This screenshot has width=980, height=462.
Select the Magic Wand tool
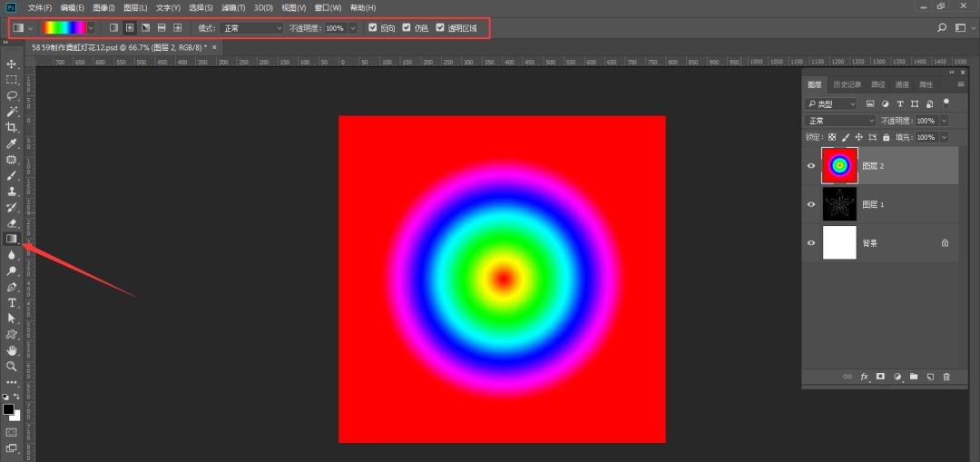tap(11, 112)
